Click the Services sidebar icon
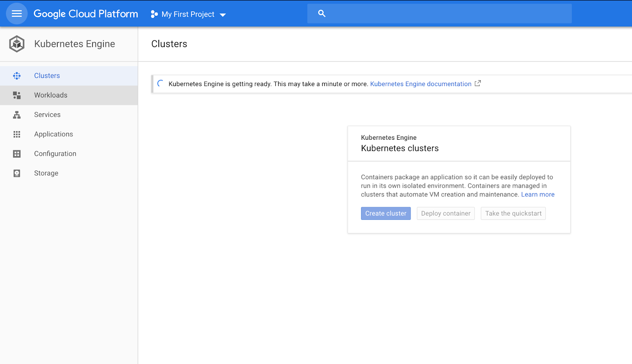This screenshot has width=632, height=364. point(17,115)
